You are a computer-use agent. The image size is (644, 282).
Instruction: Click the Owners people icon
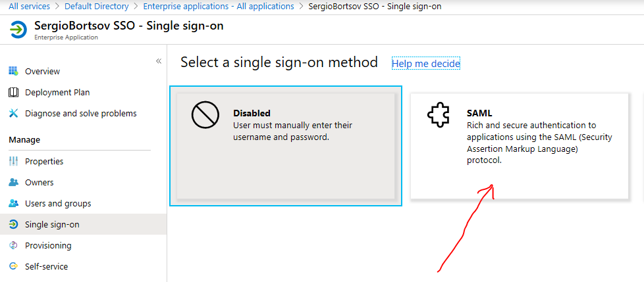pyautogui.click(x=13, y=182)
